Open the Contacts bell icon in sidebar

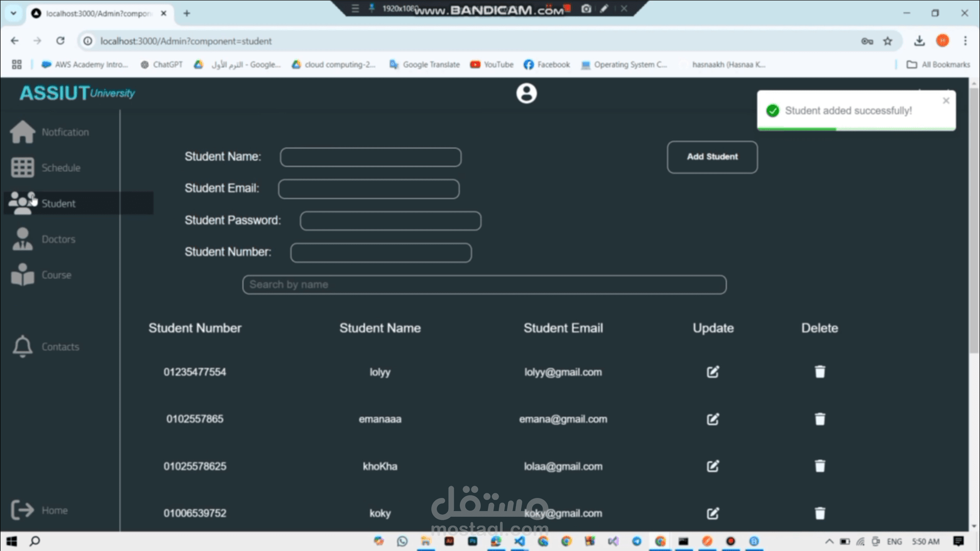(22, 346)
